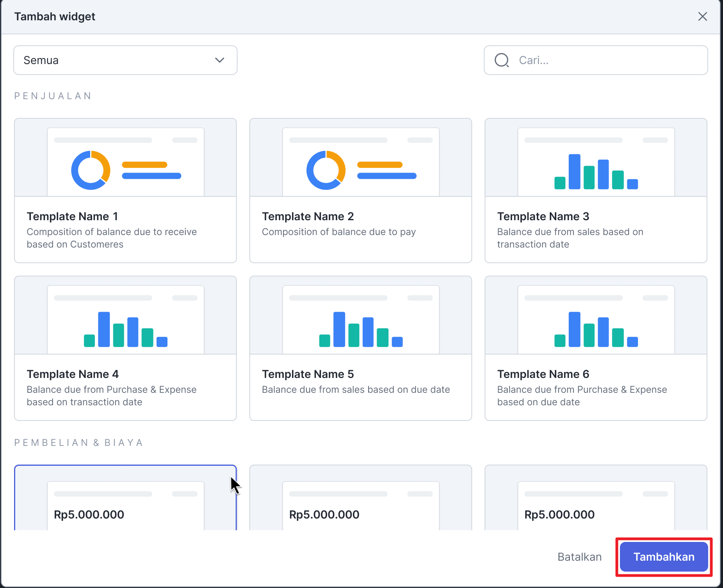
Task: Click the search magnifier icon
Action: click(x=502, y=60)
